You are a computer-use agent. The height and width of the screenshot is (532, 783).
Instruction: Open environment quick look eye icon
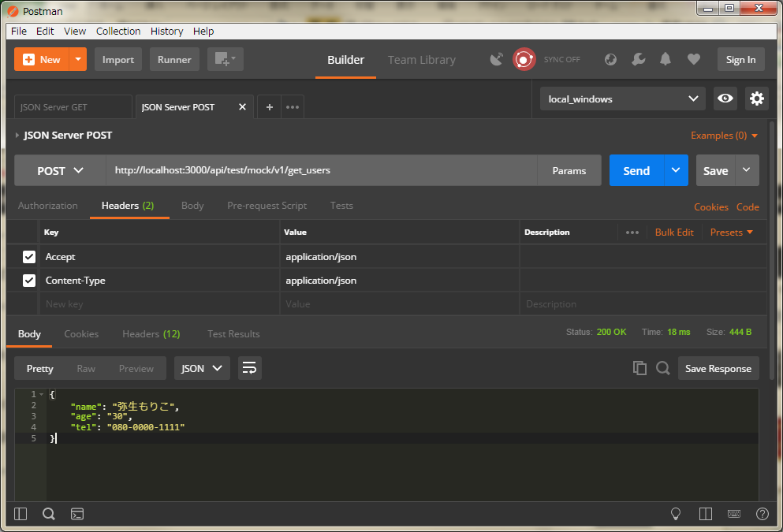coord(725,99)
